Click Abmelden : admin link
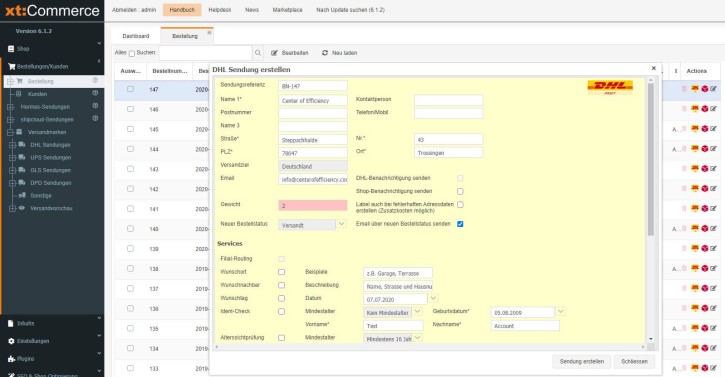Image resolution: width=725 pixels, height=377 pixels. tap(134, 10)
